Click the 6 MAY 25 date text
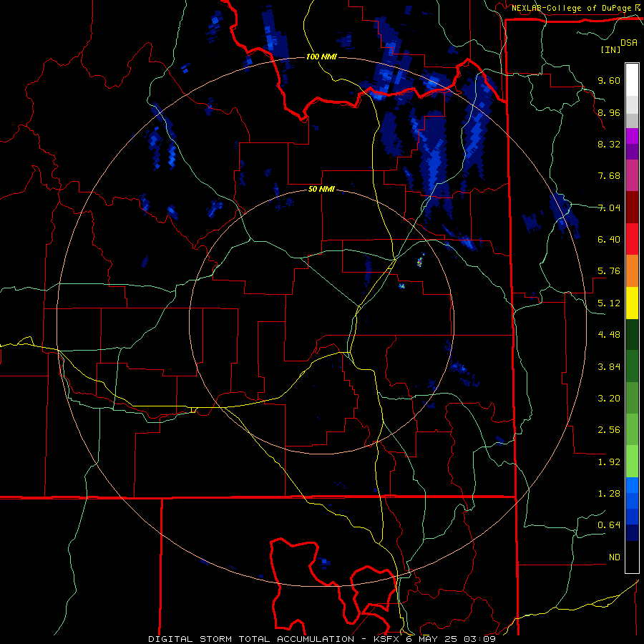This screenshot has width=644, height=644. coord(433,639)
